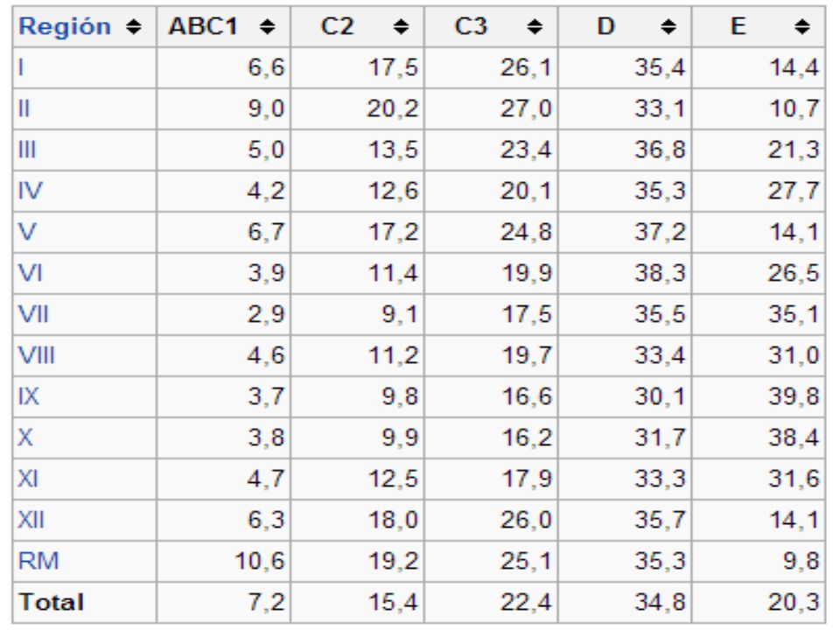
Task: Sort table by Región column arrows
Action: 133,26
